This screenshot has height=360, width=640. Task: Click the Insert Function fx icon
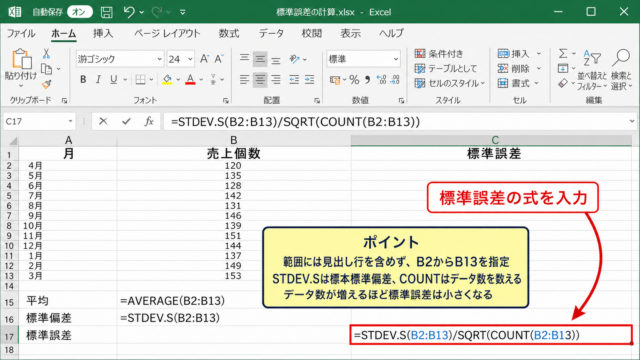click(149, 121)
